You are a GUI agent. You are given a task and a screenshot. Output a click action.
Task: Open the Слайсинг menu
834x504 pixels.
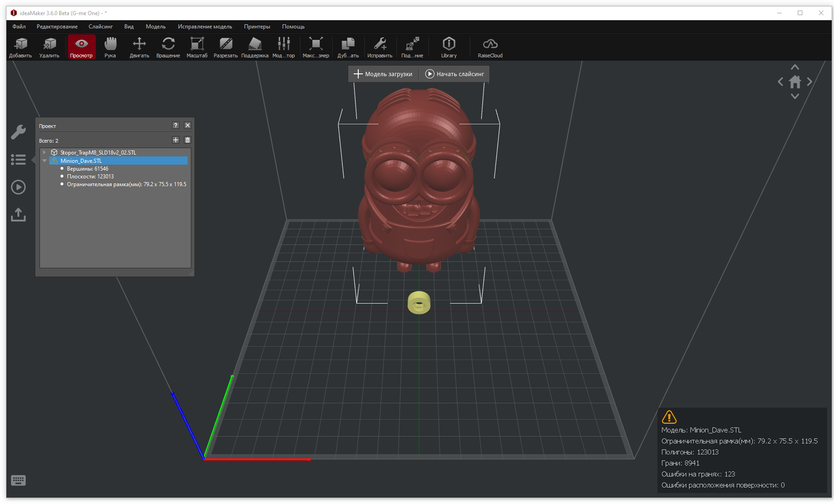[x=101, y=27]
